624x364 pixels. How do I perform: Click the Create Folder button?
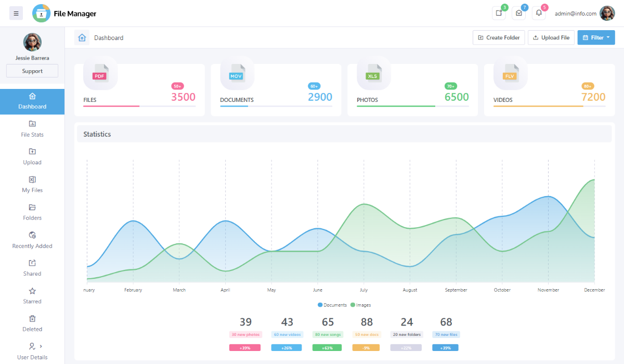click(x=498, y=37)
